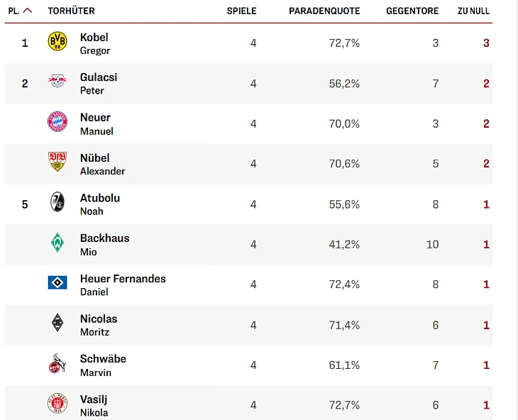Select the VfB Stuttgart crest icon

point(57,162)
